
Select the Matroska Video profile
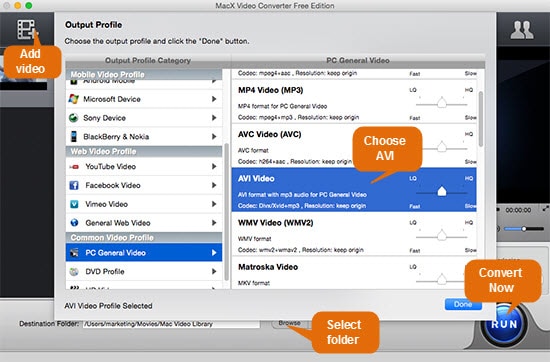[x=354, y=273]
